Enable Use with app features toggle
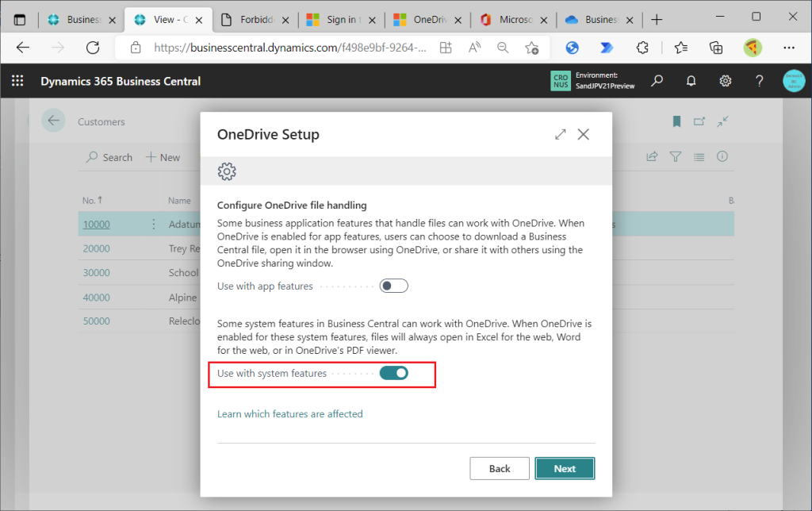 pos(393,286)
